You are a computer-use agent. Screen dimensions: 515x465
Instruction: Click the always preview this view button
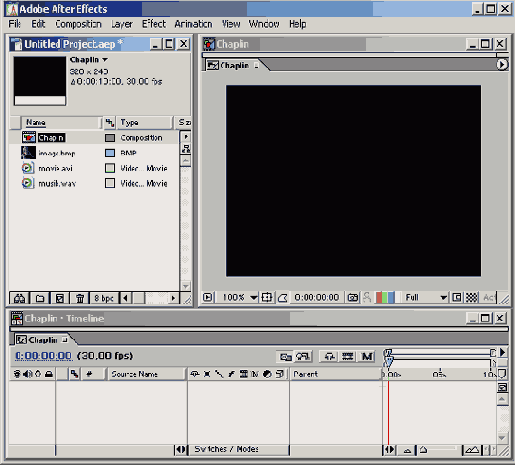point(208,297)
